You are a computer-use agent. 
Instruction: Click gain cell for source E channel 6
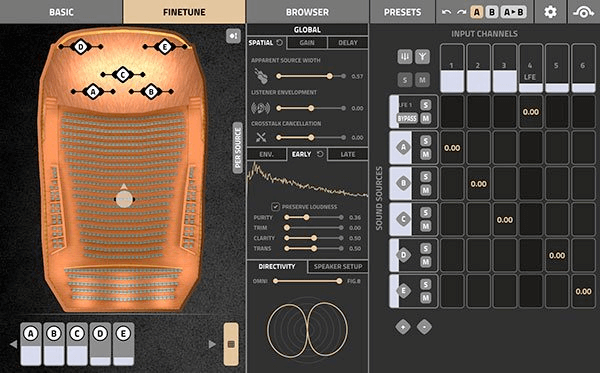(x=583, y=291)
